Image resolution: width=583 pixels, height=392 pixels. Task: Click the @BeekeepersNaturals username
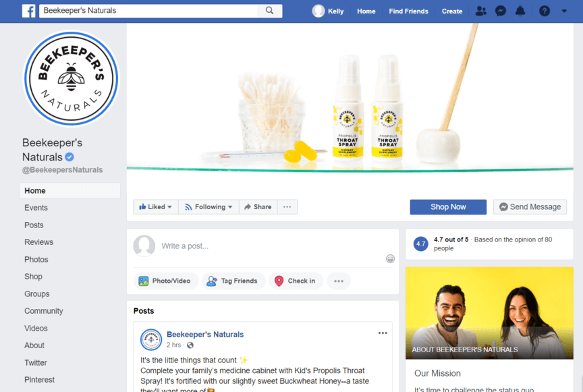click(63, 170)
